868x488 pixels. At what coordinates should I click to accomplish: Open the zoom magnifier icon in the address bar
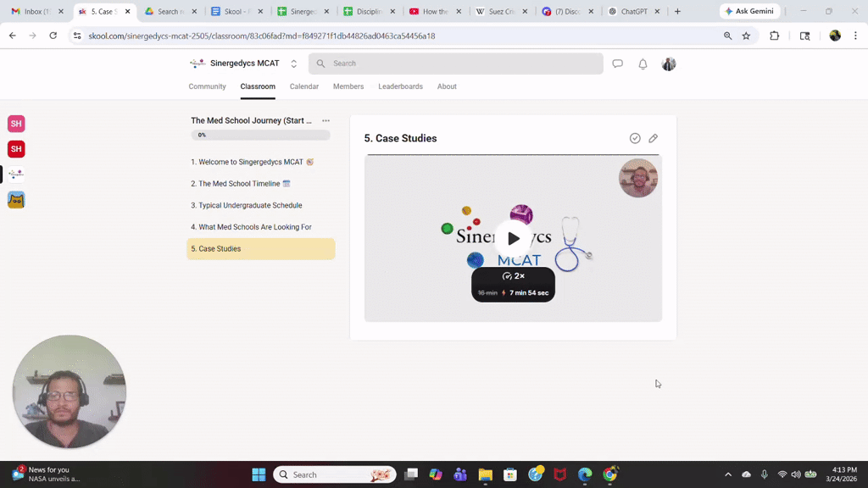pyautogui.click(x=727, y=36)
